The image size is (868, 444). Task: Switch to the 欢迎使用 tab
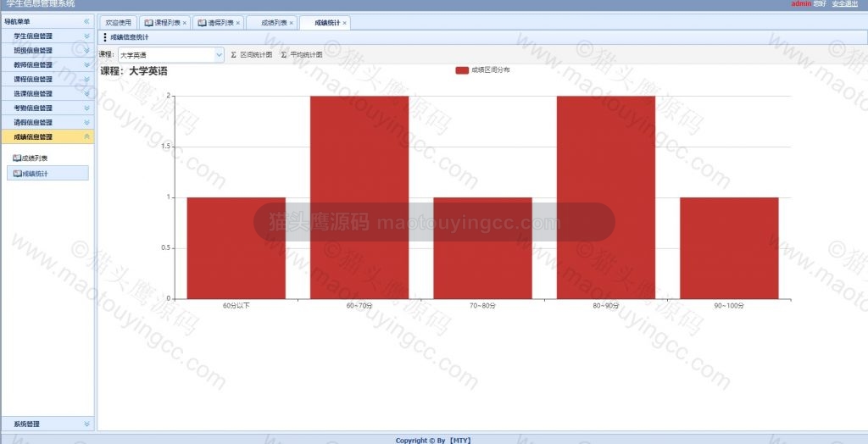pos(118,23)
